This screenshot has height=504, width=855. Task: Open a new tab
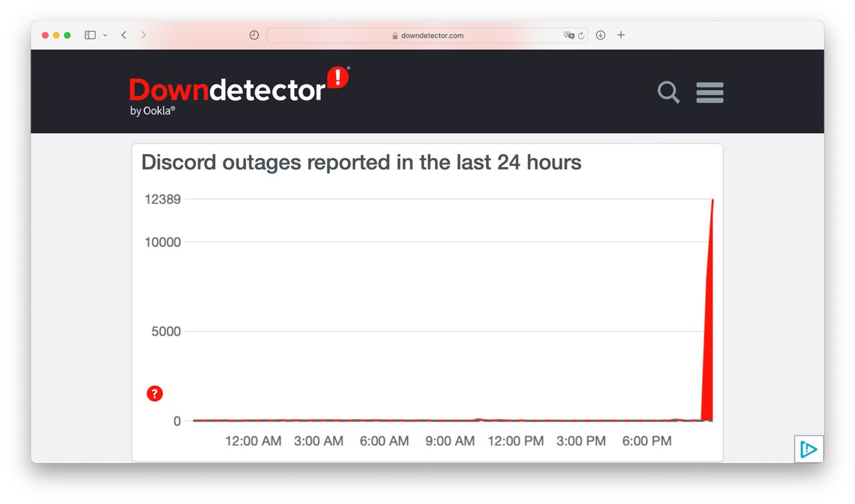[621, 35]
